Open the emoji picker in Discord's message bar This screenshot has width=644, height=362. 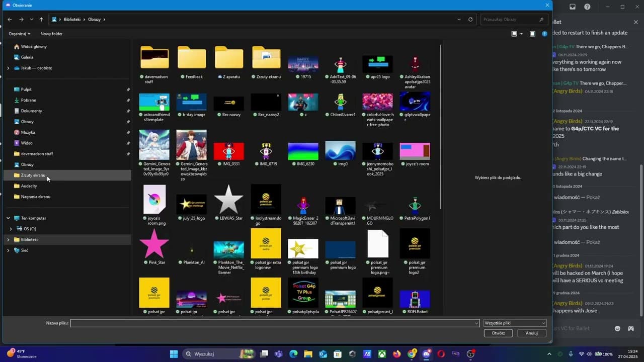click(x=617, y=328)
